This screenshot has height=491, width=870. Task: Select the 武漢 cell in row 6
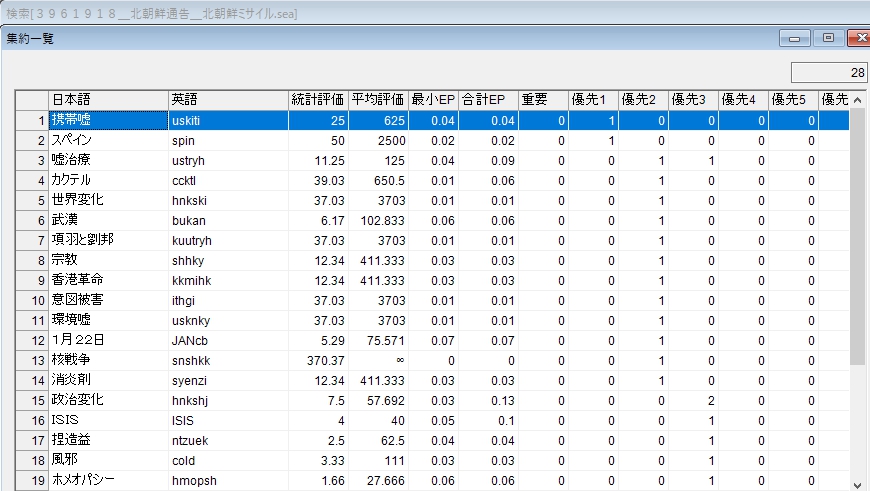click(x=108, y=220)
